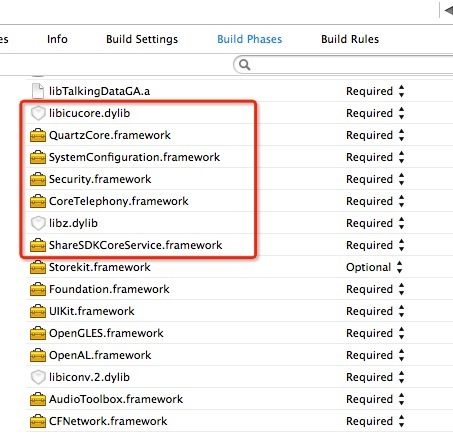Switch to the Build Settings tab
Screen dimensions: 453x435
coord(142,39)
